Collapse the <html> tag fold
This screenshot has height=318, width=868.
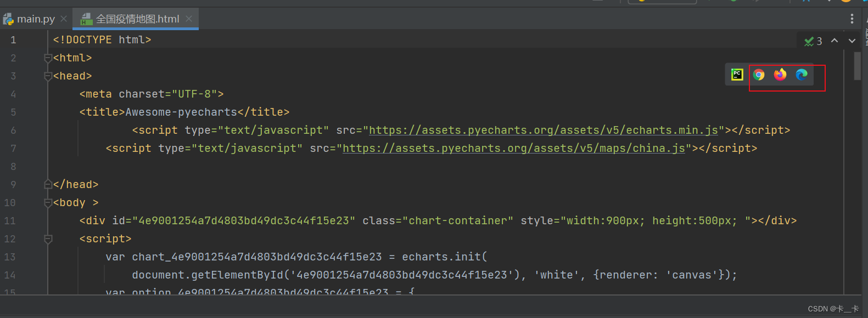[x=48, y=58]
